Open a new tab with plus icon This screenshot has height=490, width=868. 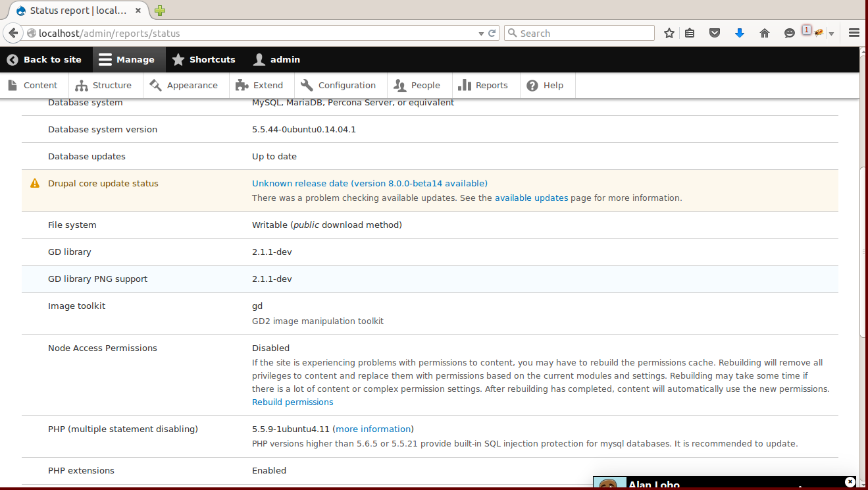click(x=160, y=11)
